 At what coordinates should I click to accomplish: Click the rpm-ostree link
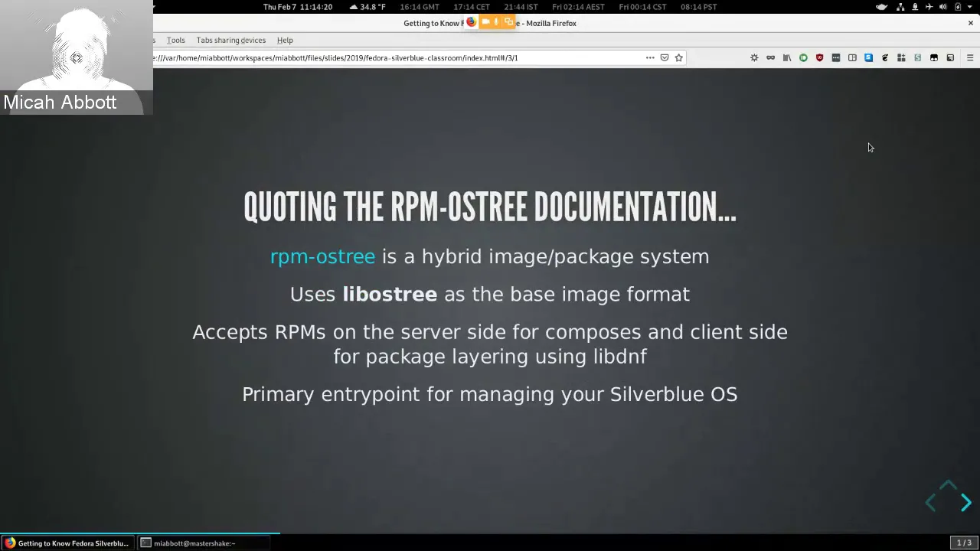[322, 256]
